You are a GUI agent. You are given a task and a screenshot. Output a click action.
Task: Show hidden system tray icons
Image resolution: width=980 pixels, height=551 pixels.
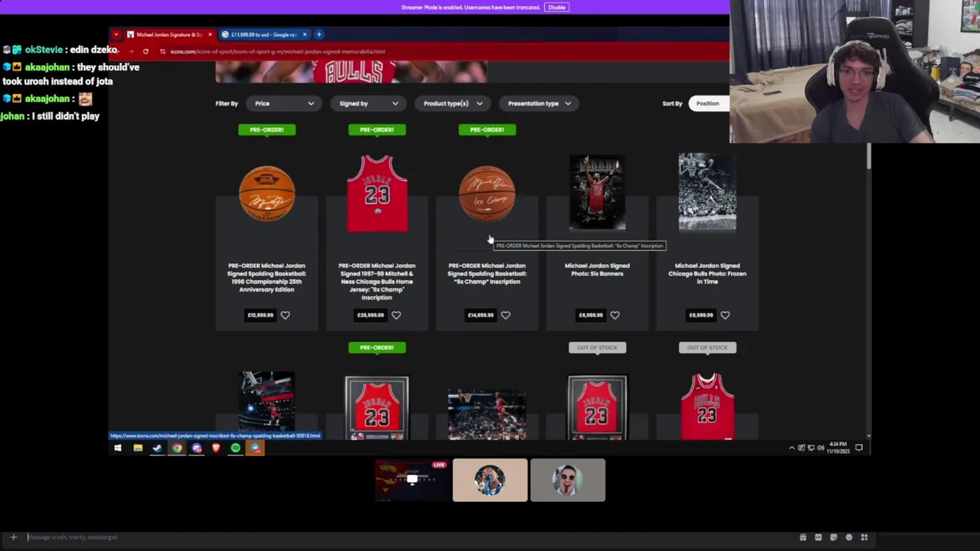pos(792,448)
